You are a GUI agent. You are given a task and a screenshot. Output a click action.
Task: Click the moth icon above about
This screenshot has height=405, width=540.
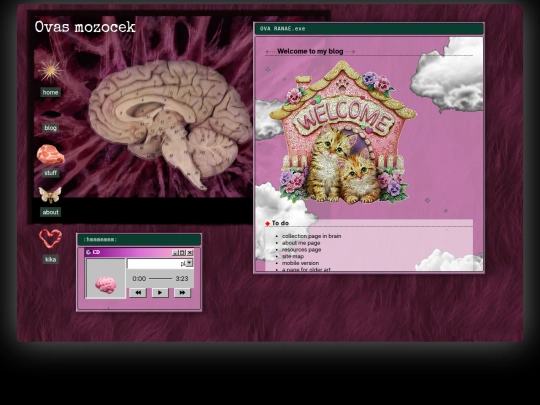(x=50, y=195)
